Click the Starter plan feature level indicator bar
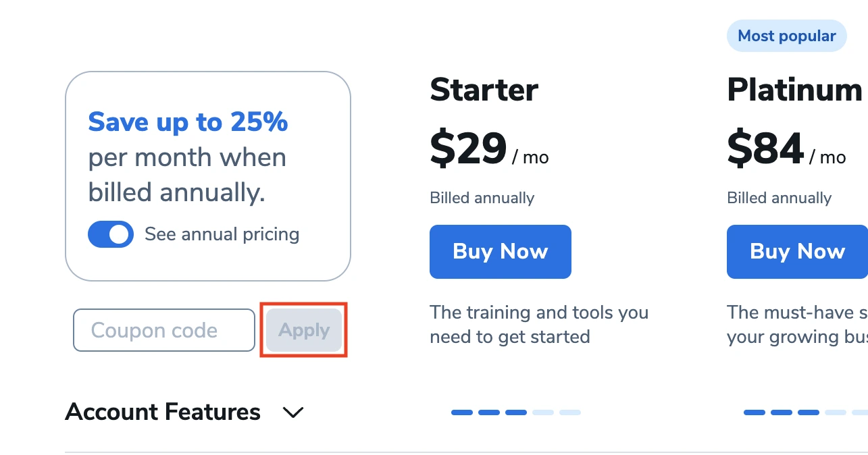This screenshot has height=455, width=868. click(516, 412)
